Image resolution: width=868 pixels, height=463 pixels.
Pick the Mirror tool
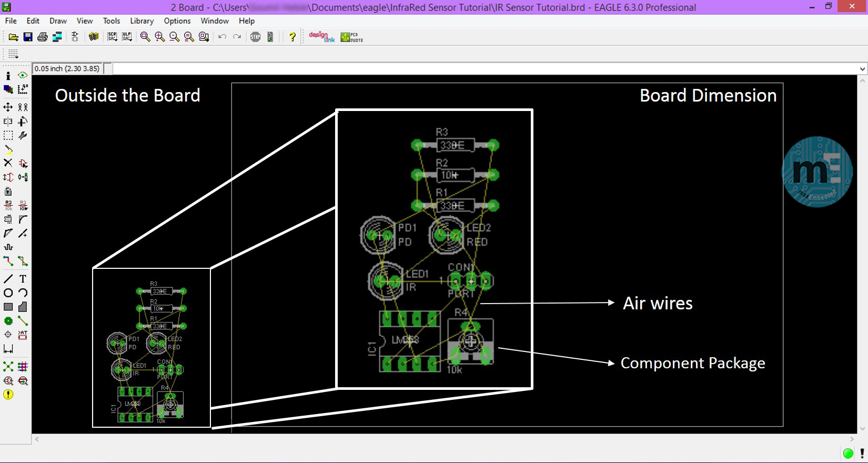click(x=8, y=122)
